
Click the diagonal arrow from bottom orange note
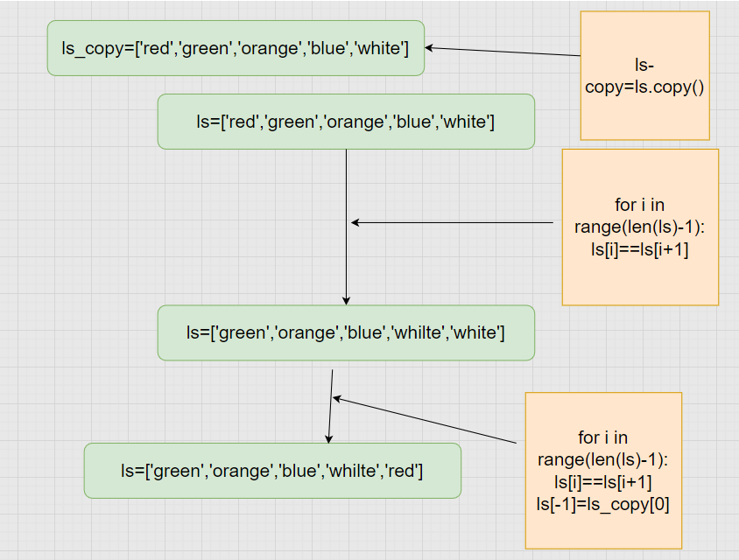pos(425,420)
